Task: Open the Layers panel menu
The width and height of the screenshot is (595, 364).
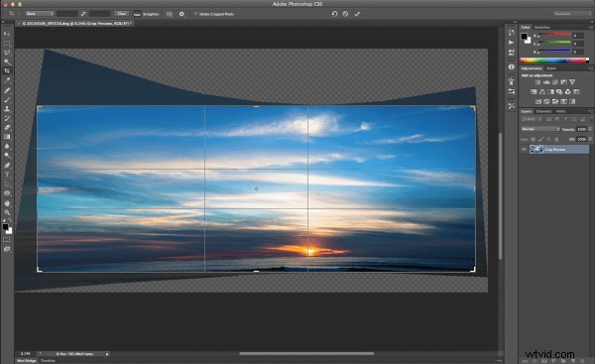Action: tap(590, 111)
